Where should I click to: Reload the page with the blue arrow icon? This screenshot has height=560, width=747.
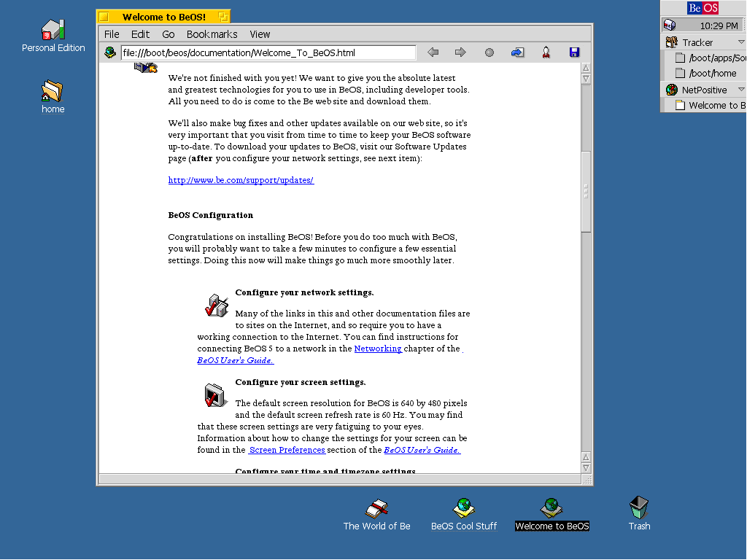(518, 52)
